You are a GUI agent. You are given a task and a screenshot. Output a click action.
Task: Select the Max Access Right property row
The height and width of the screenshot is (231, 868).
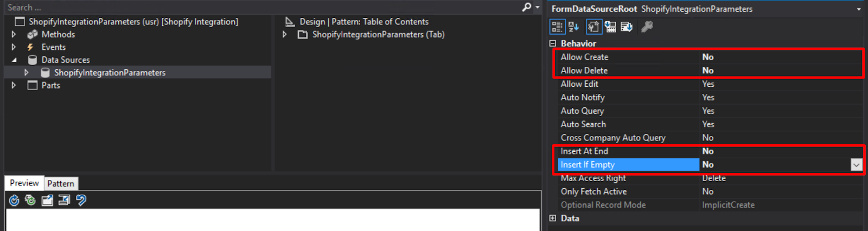point(710,178)
